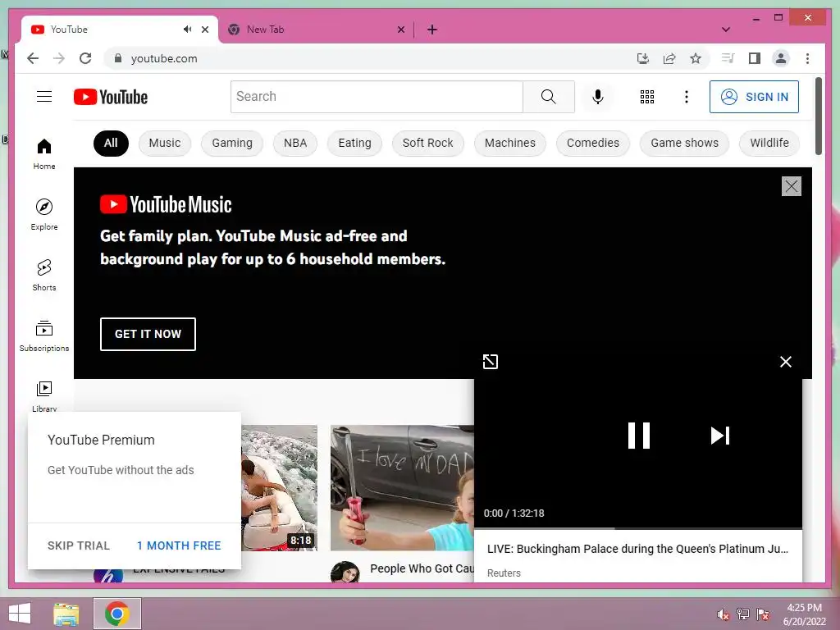Click the page vertical scrollbar
The width and height of the screenshot is (840, 630).
coord(819,116)
